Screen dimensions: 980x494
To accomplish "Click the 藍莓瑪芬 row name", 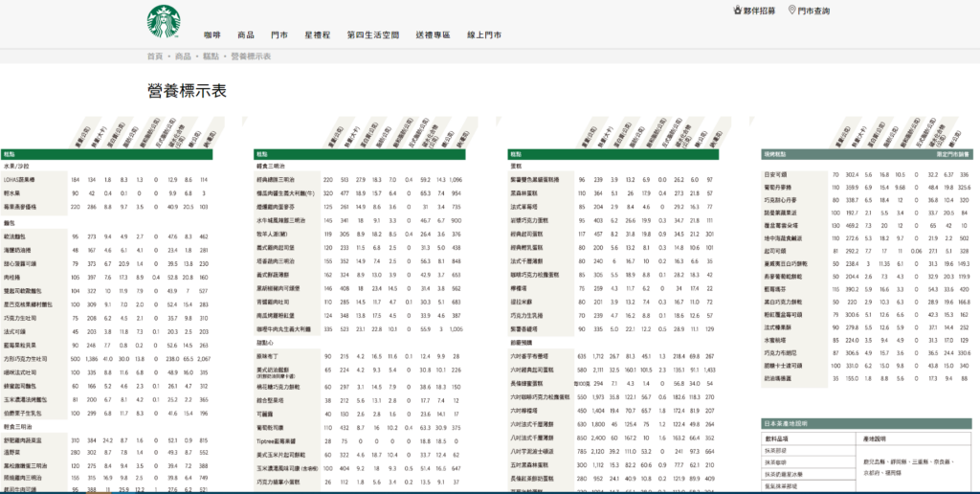I will 776,289.
